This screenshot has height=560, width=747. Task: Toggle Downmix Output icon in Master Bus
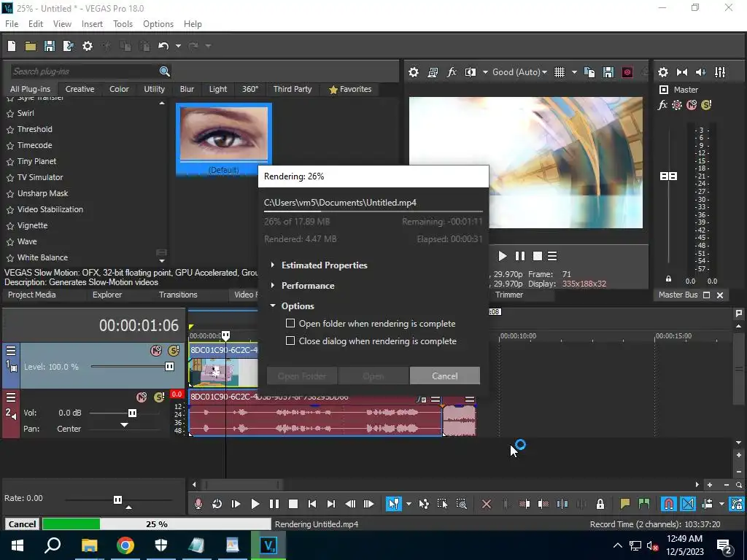pos(682,72)
